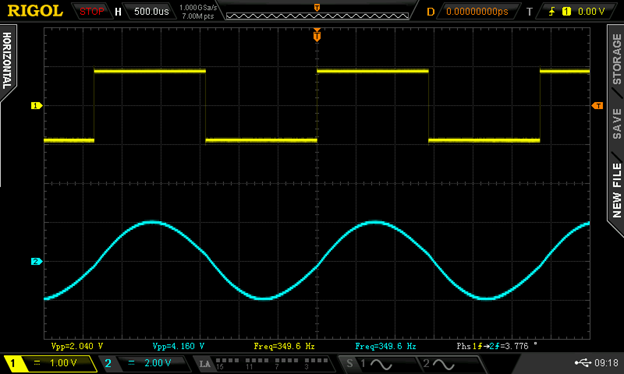Click the RIGOL logo
The height and width of the screenshot is (374, 624).
coord(35,11)
